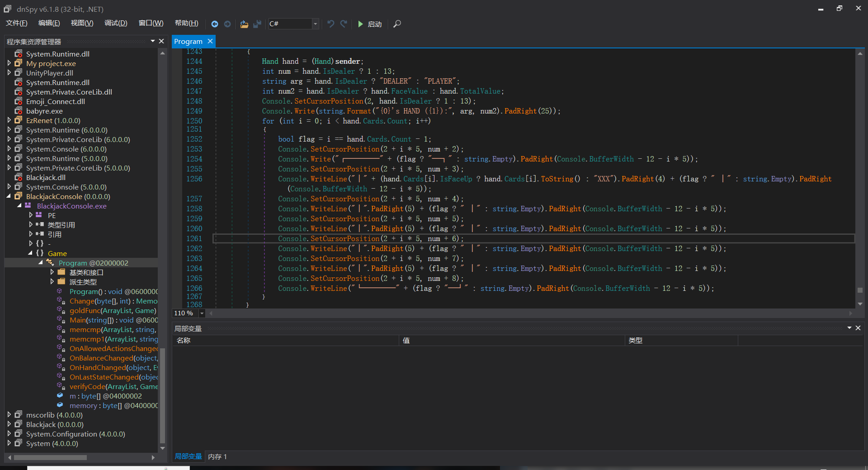Click the goldFunc method icon

pyautogui.click(x=61, y=310)
